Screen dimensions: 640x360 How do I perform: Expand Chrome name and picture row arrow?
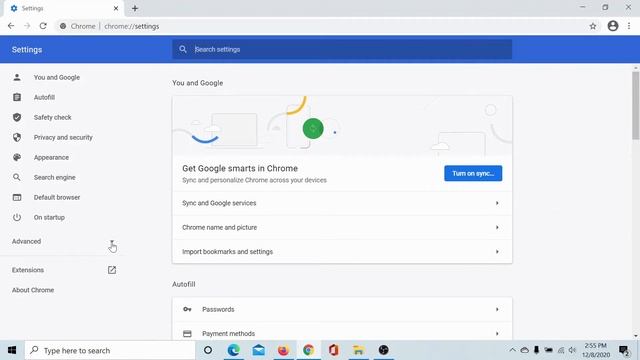pos(497,227)
